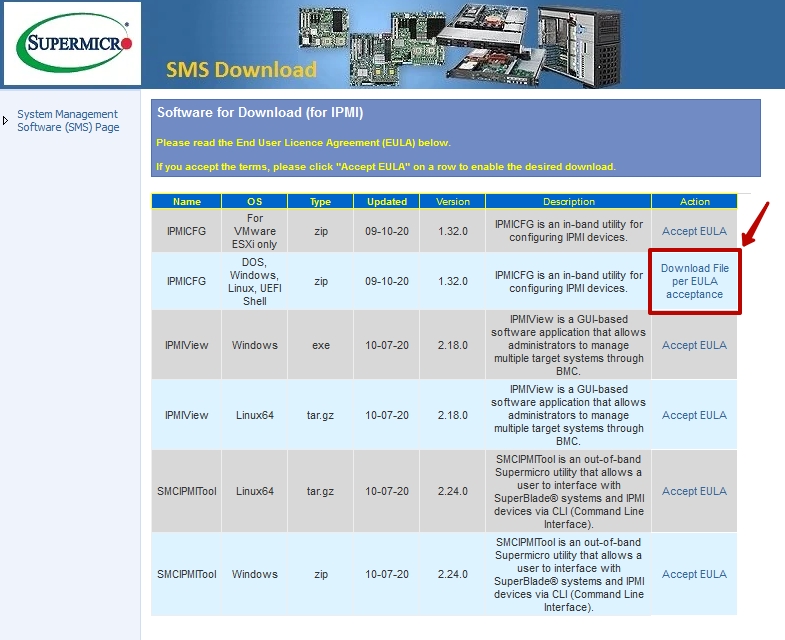Accept EULA for SMCIPMITool Linux64
This screenshot has height=640, width=785.
pos(694,491)
